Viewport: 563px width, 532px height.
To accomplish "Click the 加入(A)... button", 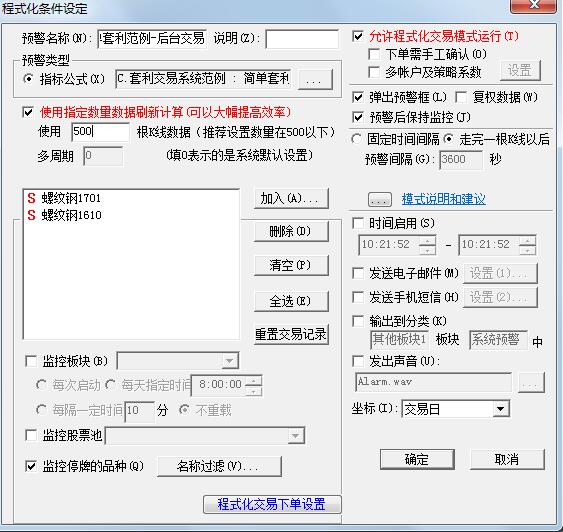I will 291,198.
